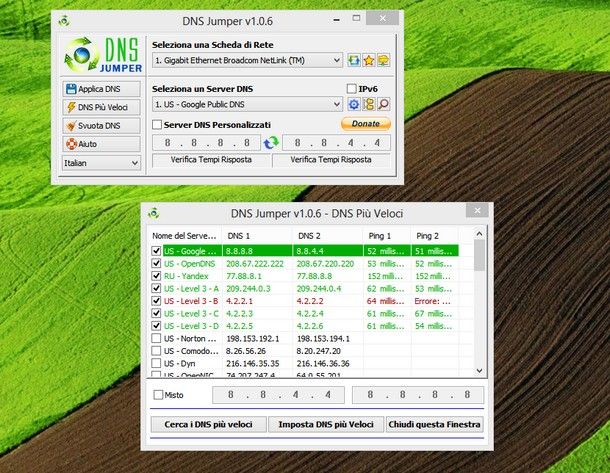Click the Ping 1 column header
This screenshot has height=473, width=610.
click(x=387, y=236)
